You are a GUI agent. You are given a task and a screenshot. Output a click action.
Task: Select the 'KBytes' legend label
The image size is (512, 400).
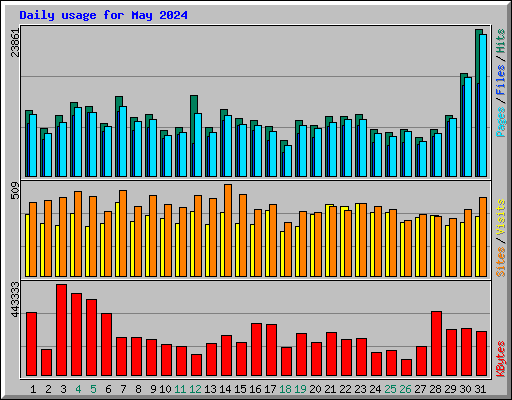point(500,359)
